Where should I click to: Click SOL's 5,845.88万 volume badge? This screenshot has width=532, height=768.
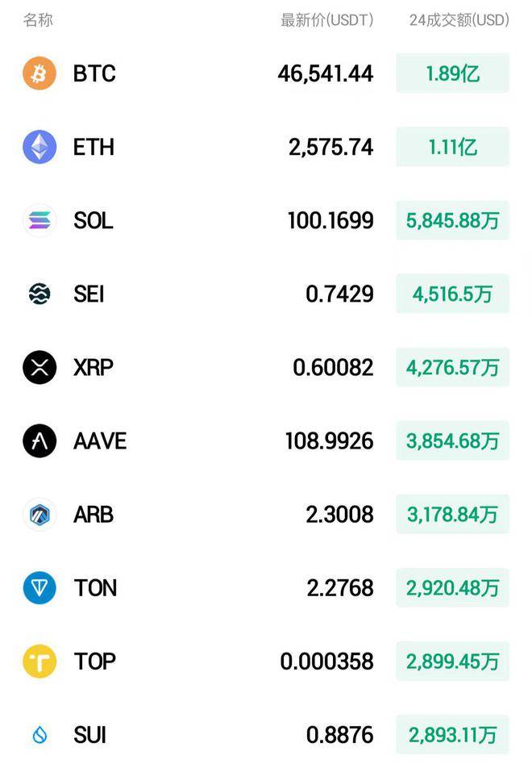[x=453, y=220]
